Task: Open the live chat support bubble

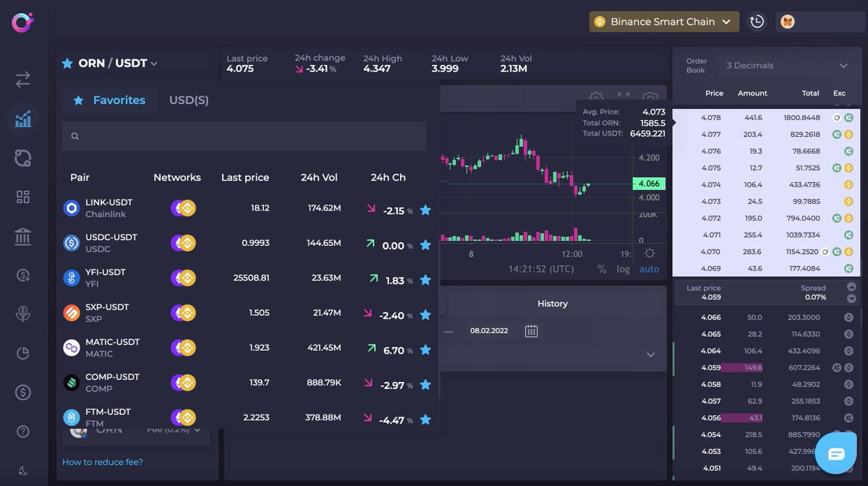Action: pos(836,454)
